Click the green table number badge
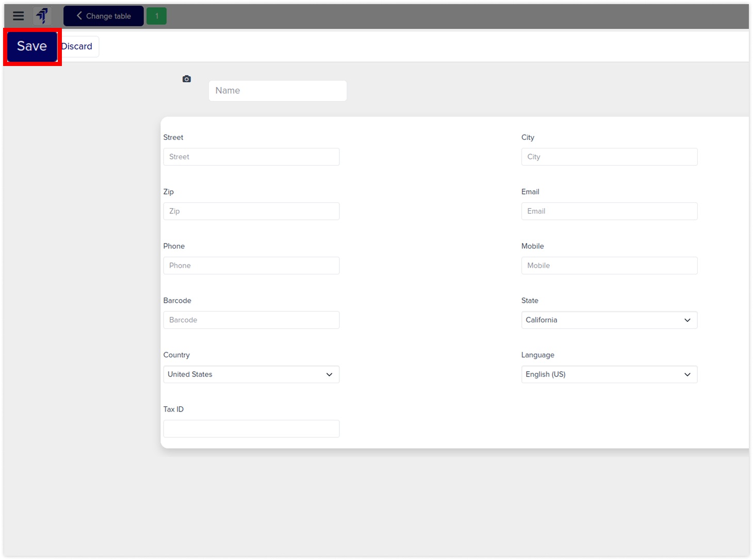 [157, 16]
